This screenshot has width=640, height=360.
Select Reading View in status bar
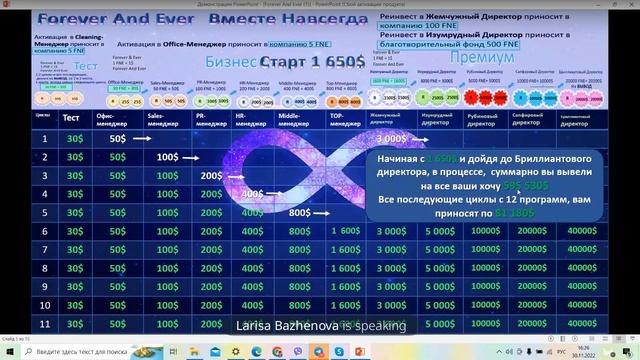point(619,339)
